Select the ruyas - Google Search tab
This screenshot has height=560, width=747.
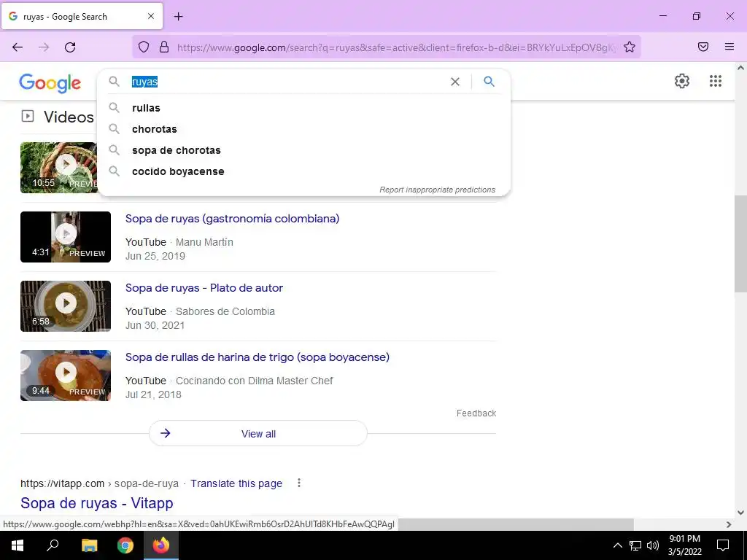82,16
